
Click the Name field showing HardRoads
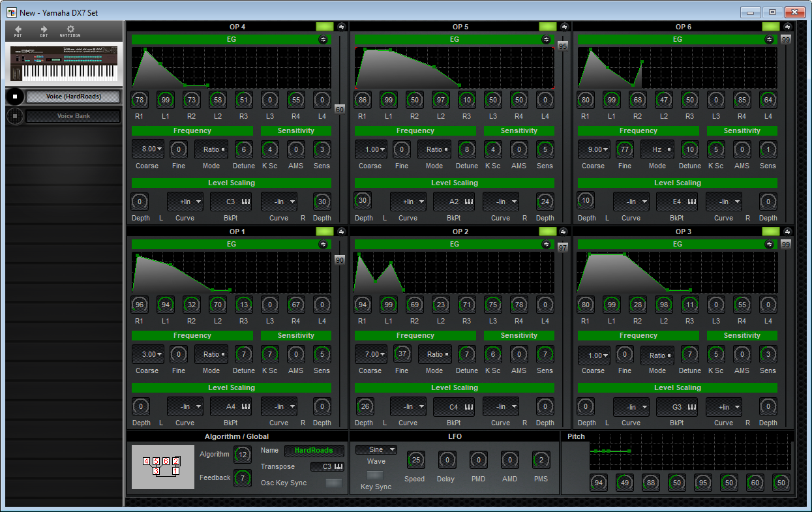[x=314, y=450]
